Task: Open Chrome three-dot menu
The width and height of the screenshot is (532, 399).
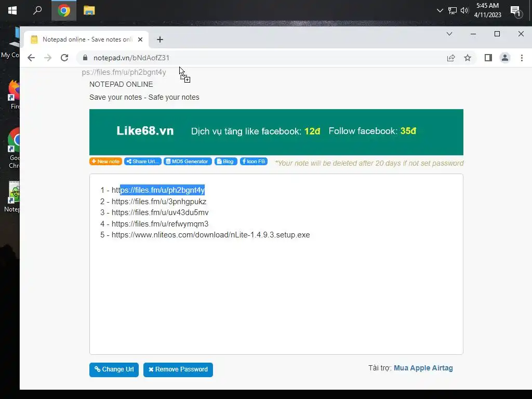Action: coord(522,58)
